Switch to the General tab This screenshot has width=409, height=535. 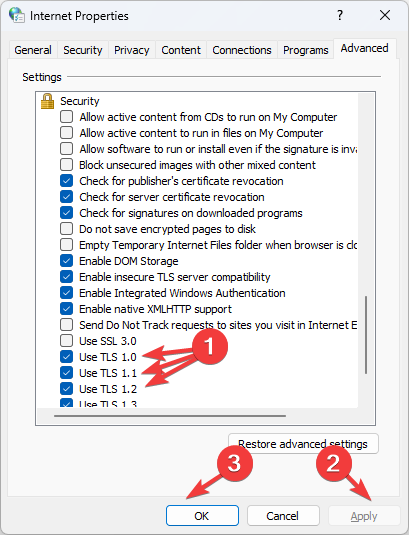(33, 50)
